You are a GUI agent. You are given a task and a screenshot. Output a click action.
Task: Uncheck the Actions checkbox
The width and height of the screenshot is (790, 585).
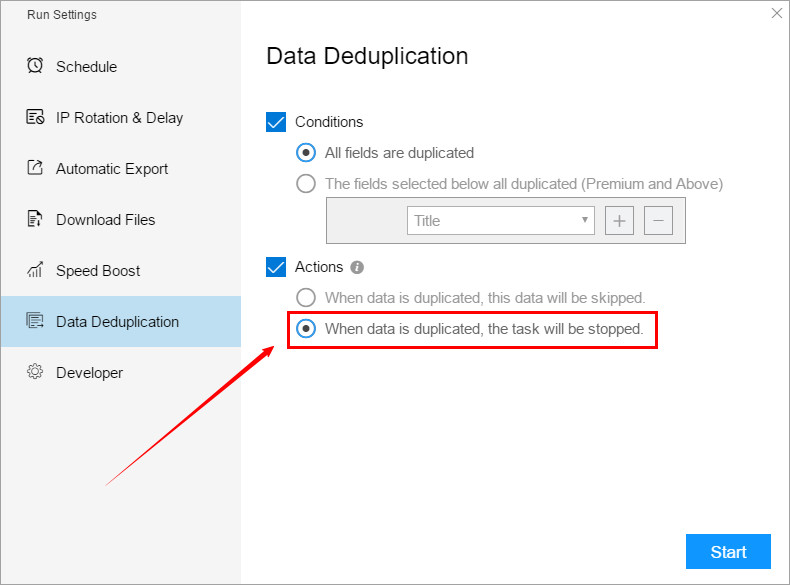coord(276,267)
